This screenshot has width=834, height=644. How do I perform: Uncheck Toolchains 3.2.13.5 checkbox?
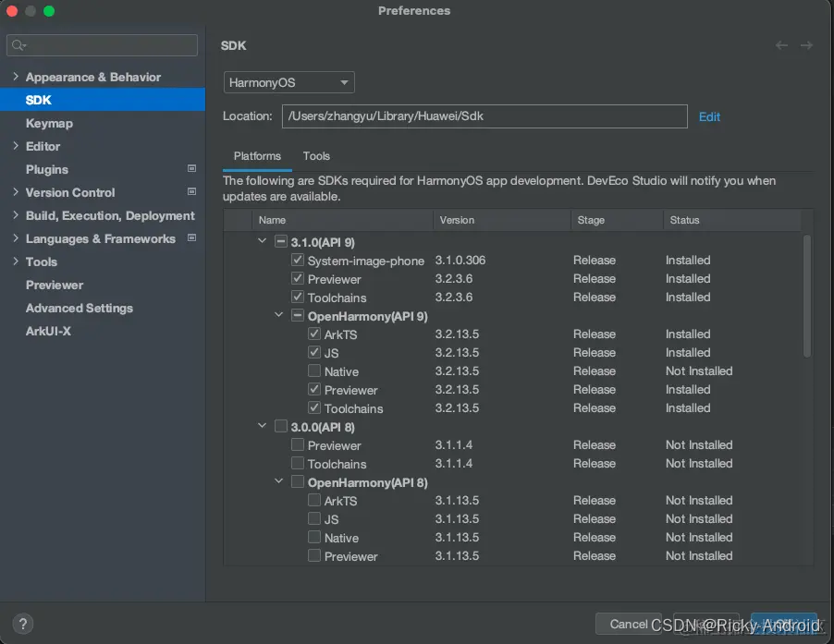pyautogui.click(x=314, y=408)
